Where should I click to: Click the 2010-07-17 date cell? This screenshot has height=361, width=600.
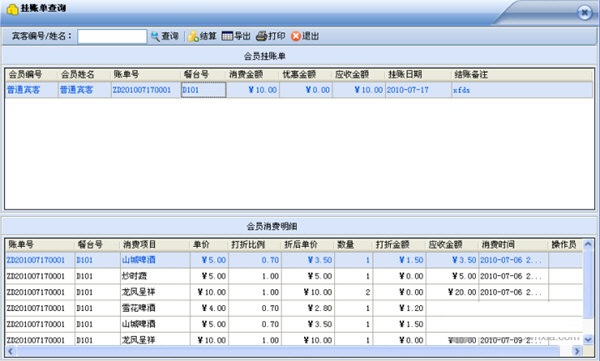[418, 90]
